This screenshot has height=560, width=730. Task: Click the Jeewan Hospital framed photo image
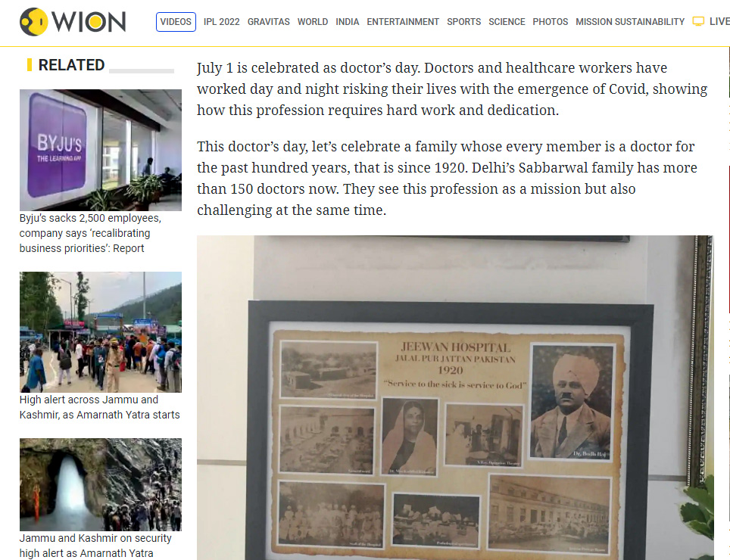455,397
